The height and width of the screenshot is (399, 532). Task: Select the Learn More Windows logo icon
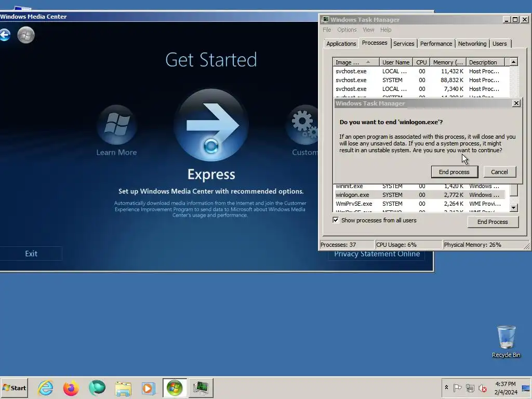click(x=116, y=125)
